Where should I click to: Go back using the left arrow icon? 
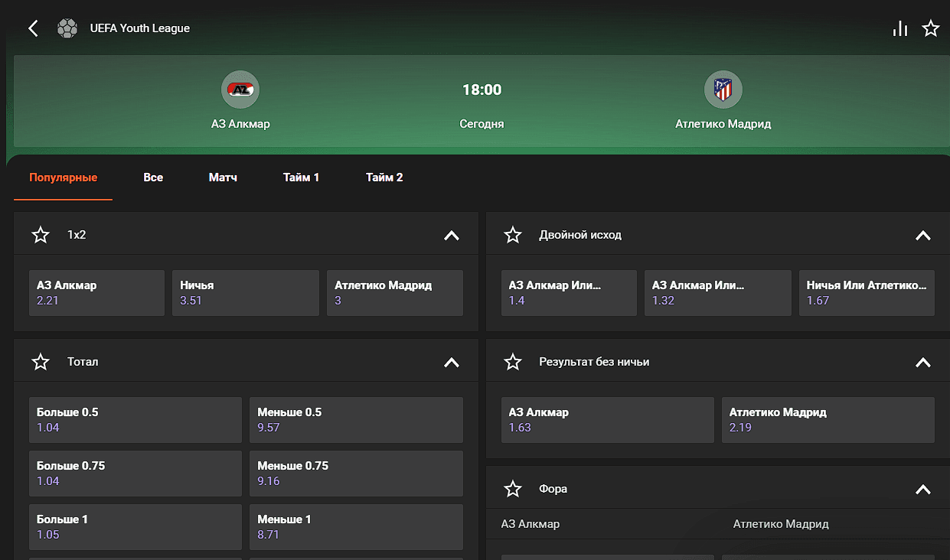tap(33, 28)
